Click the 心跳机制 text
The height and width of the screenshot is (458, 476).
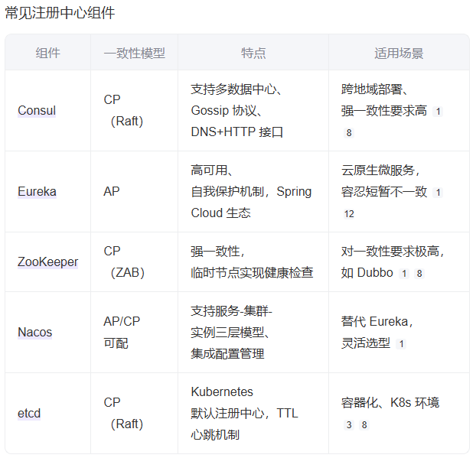coord(216,435)
